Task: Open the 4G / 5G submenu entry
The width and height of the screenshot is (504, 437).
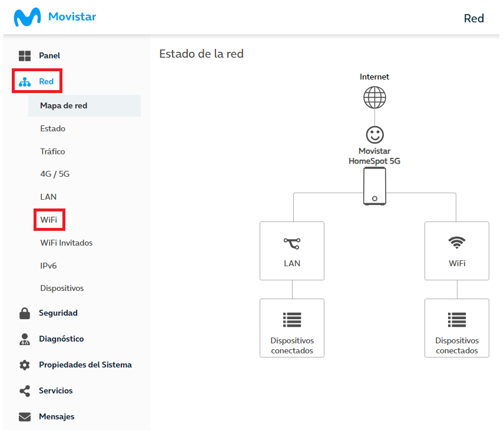Action: (55, 174)
